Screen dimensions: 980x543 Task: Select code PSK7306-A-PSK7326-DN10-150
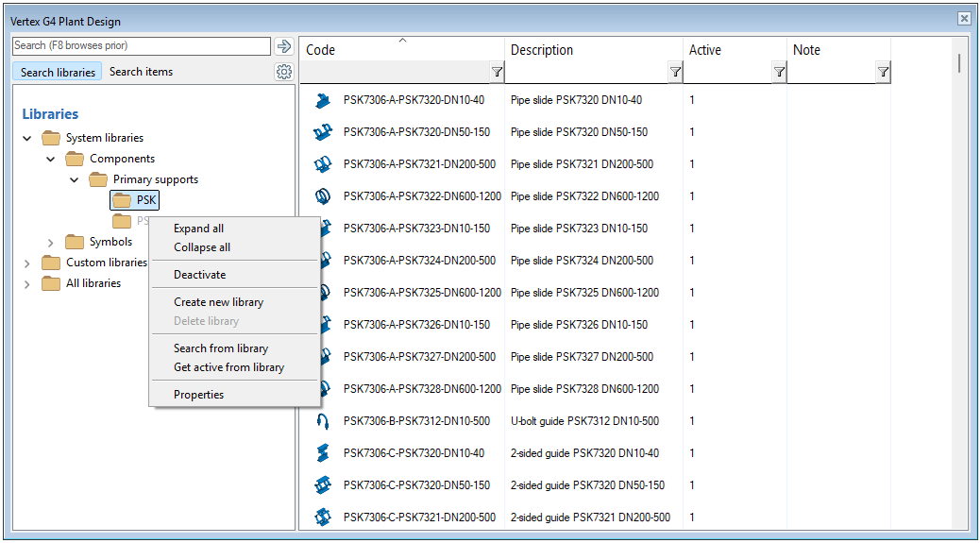[416, 325]
